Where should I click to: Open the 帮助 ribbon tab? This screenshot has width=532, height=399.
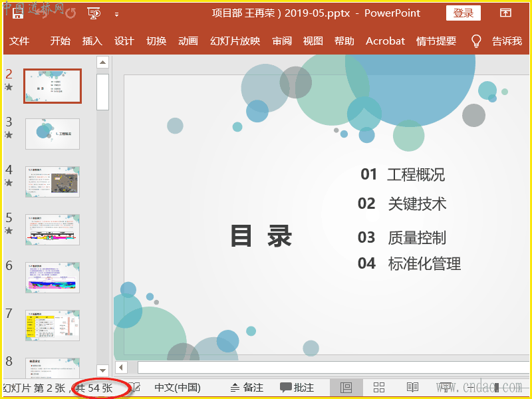coord(344,41)
